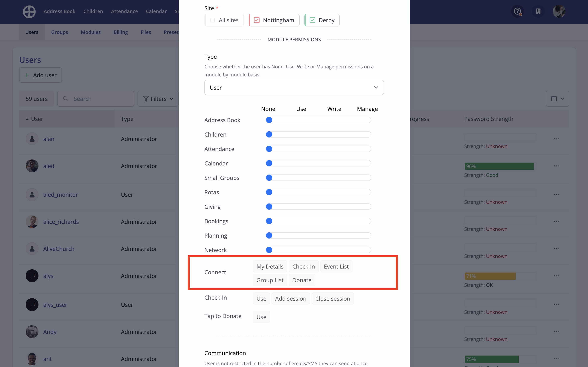Uncheck the Nottingham site checkbox
This screenshot has height=367, width=588.
click(x=257, y=20)
